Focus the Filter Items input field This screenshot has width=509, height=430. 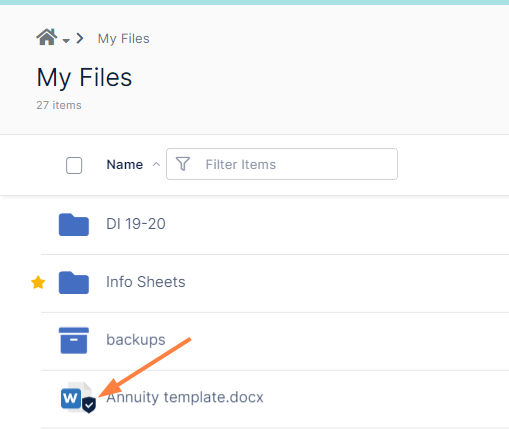pos(282,164)
